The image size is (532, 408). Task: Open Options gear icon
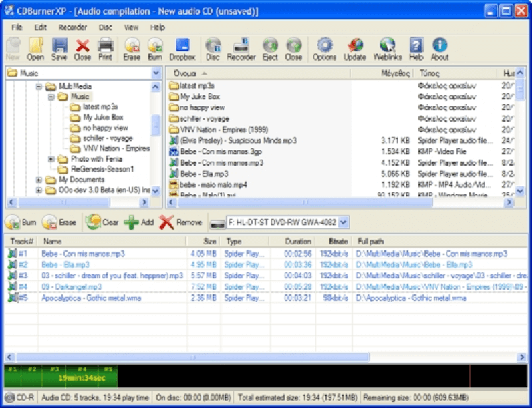click(324, 49)
